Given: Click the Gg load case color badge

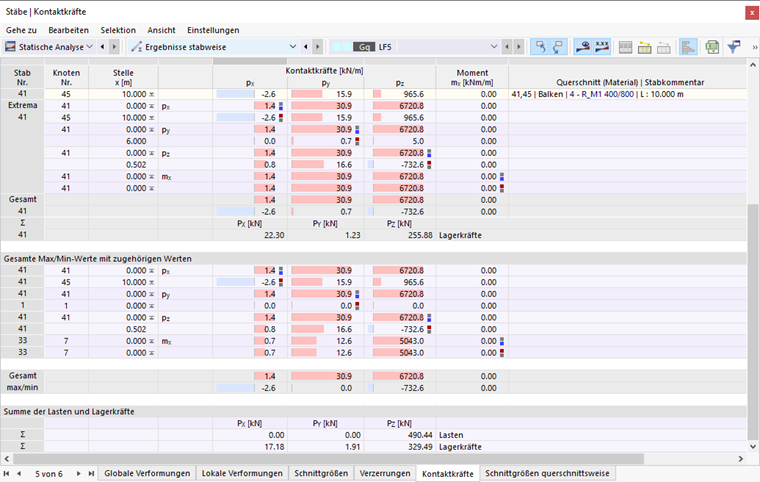Looking at the screenshot, I should pos(364,47).
